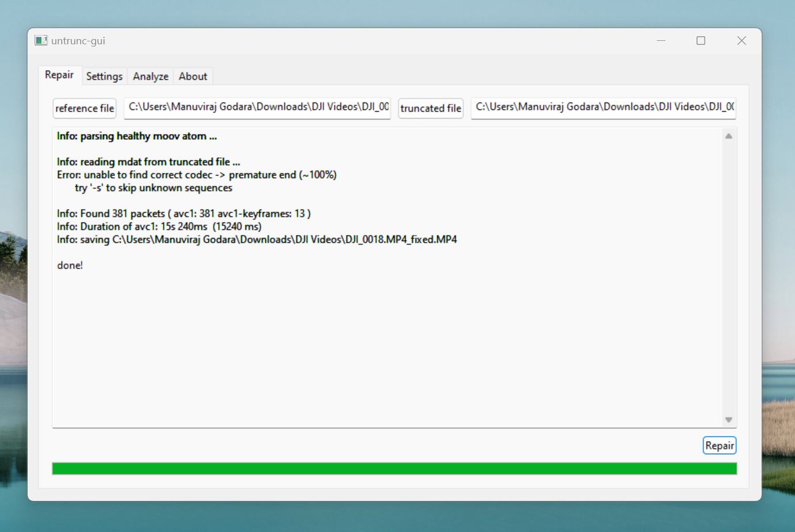Click the green progress bar
Viewport: 795px width, 532px height.
(x=394, y=469)
